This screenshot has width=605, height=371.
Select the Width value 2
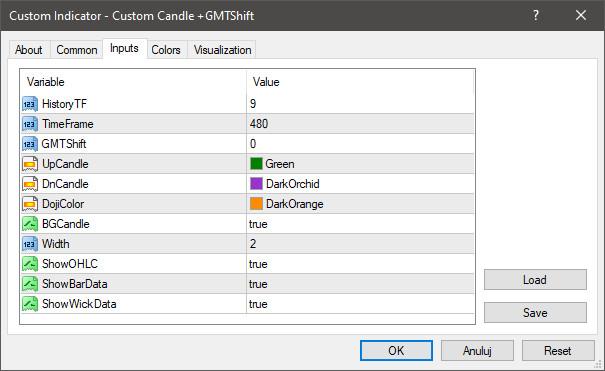(253, 244)
